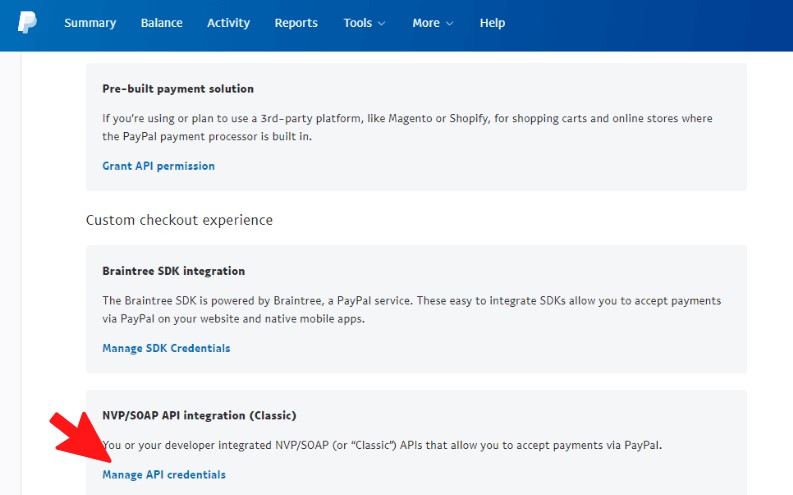Go to the Balance tab
Screen dimensions: 793x495
(161, 23)
